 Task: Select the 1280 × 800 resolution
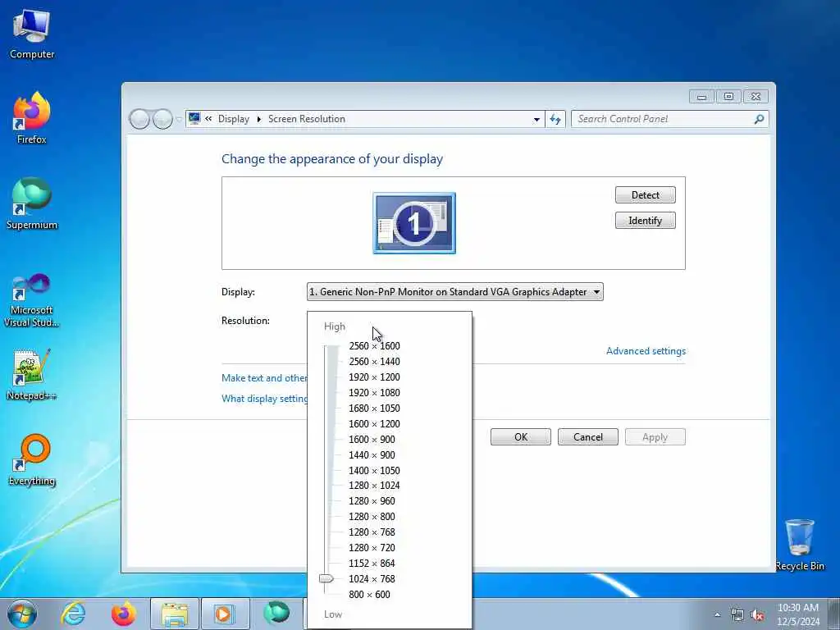372,517
